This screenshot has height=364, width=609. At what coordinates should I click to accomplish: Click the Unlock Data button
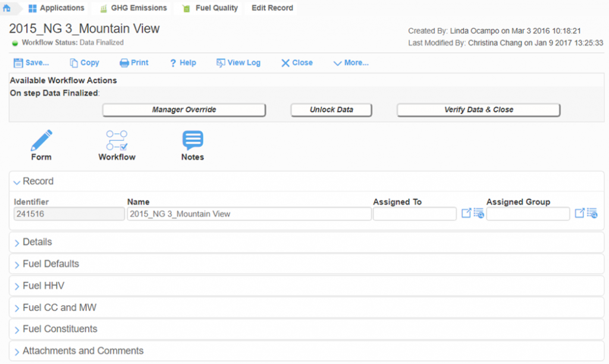click(x=331, y=109)
